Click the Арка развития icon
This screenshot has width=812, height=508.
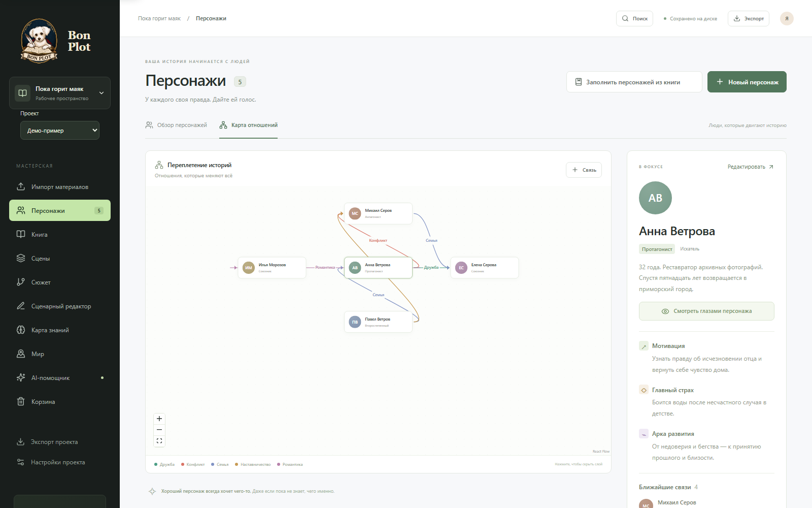tap(644, 434)
